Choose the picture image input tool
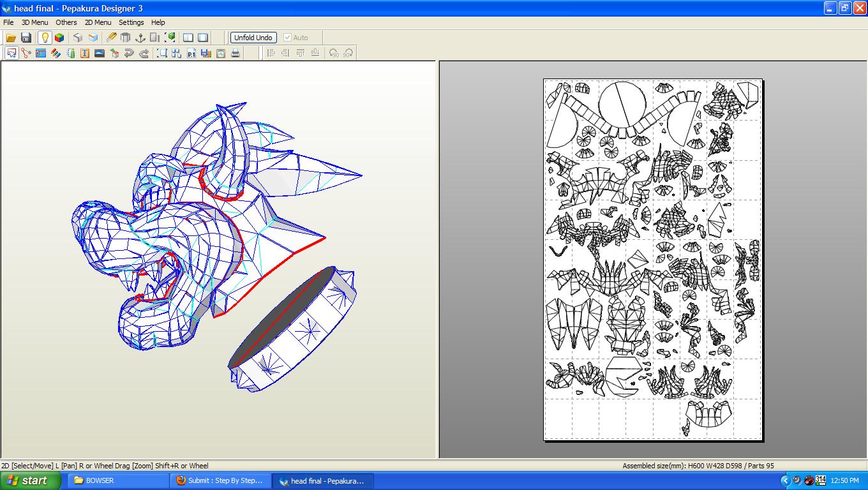Screen dimensions: 868x490 (x=100, y=53)
